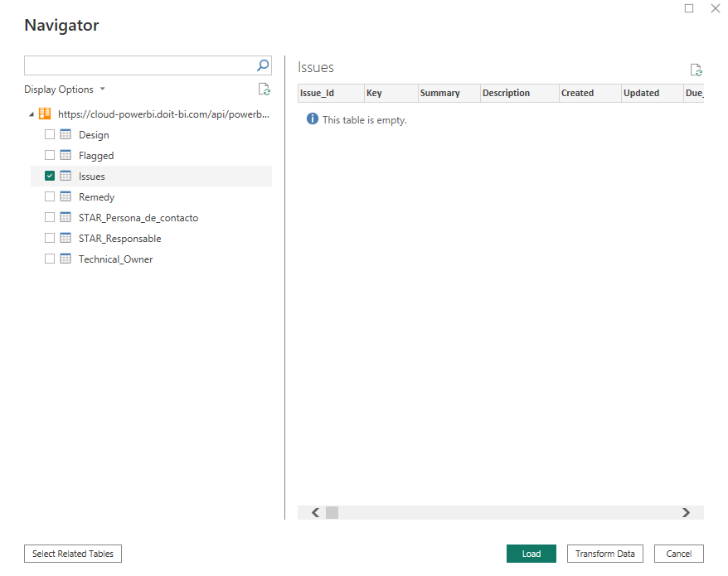Click the table icon next to STAR_Responsable

pos(66,238)
